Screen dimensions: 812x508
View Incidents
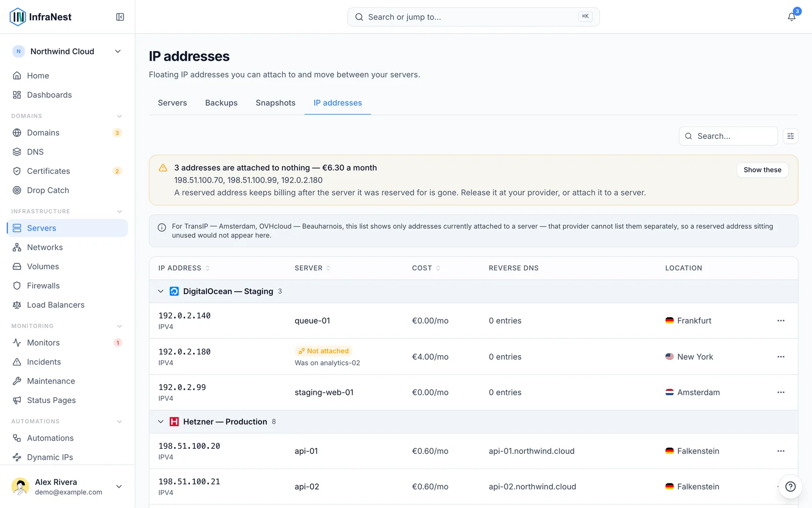pyautogui.click(x=67, y=362)
